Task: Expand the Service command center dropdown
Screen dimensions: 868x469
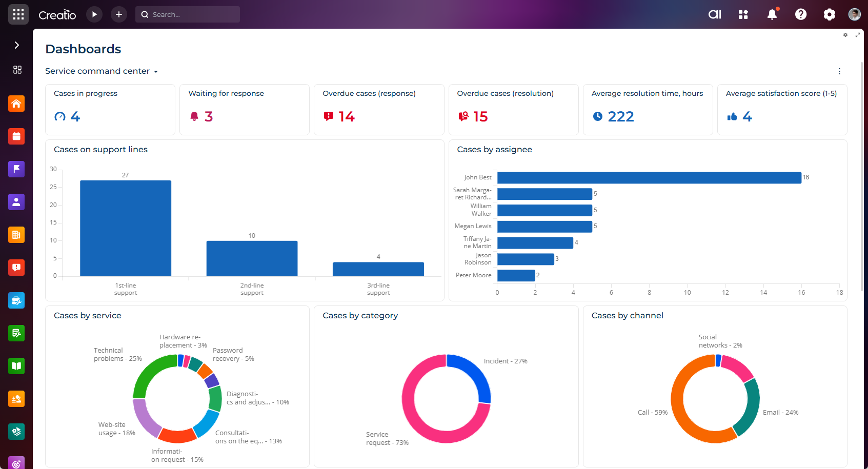Action: 102,71
